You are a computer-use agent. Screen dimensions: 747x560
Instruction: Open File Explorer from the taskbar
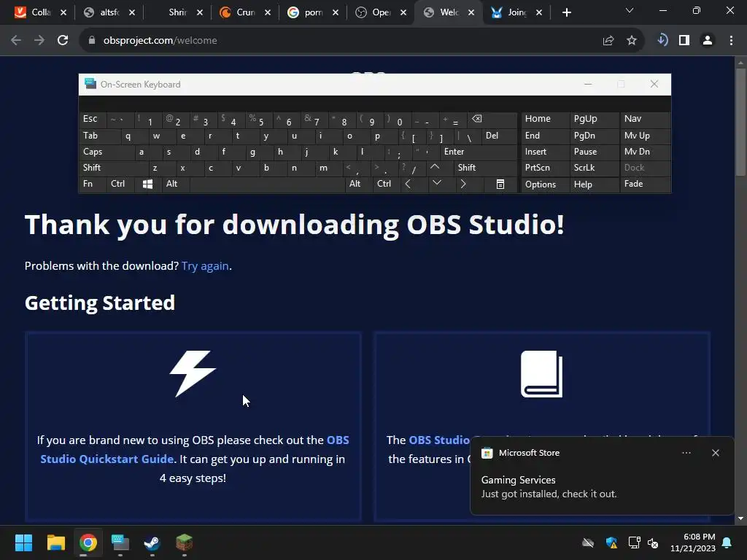[55, 542]
